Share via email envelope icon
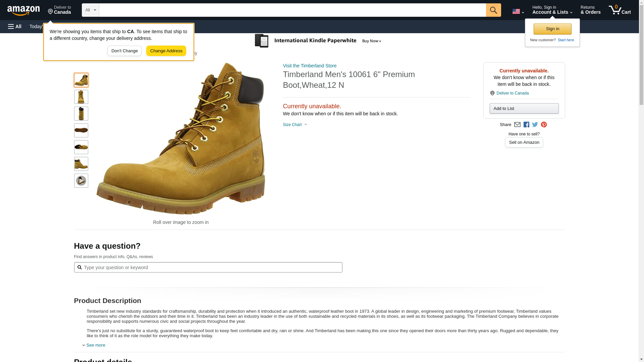 point(517,125)
